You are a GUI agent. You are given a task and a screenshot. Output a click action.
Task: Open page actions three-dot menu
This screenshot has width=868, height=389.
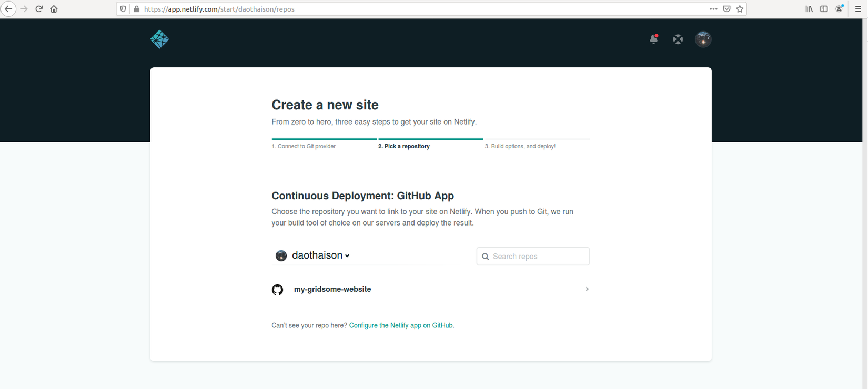[713, 9]
